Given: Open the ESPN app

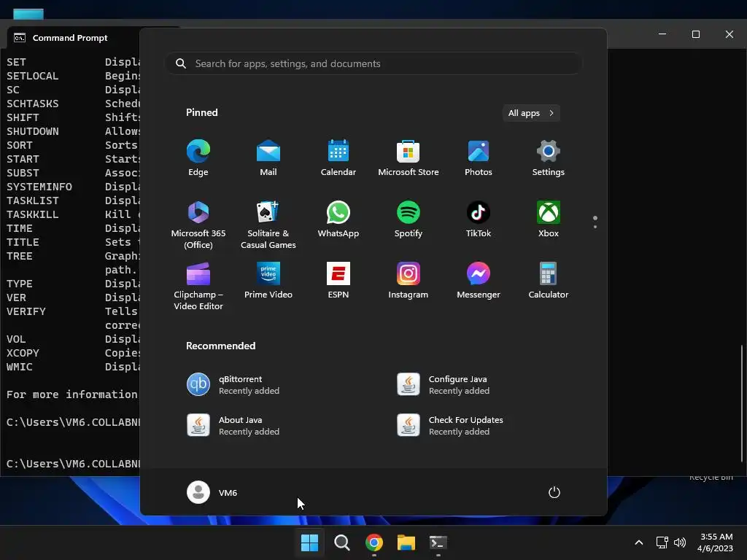Looking at the screenshot, I should (338, 281).
